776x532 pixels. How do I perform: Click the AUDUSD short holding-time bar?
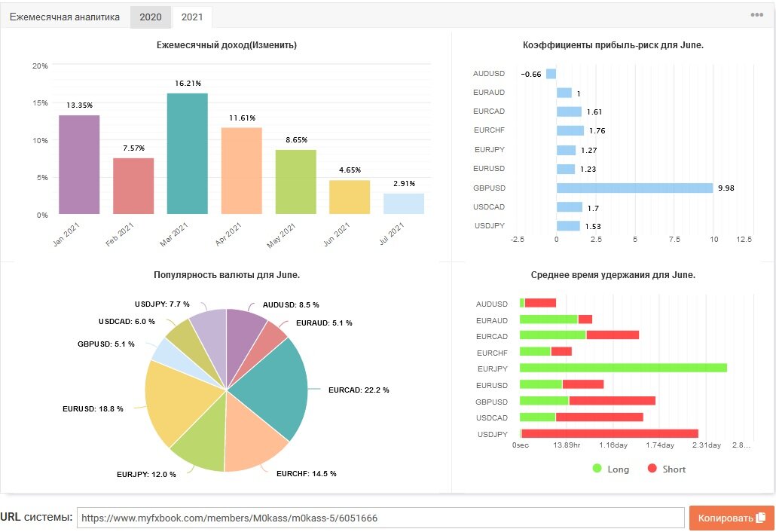pos(540,303)
